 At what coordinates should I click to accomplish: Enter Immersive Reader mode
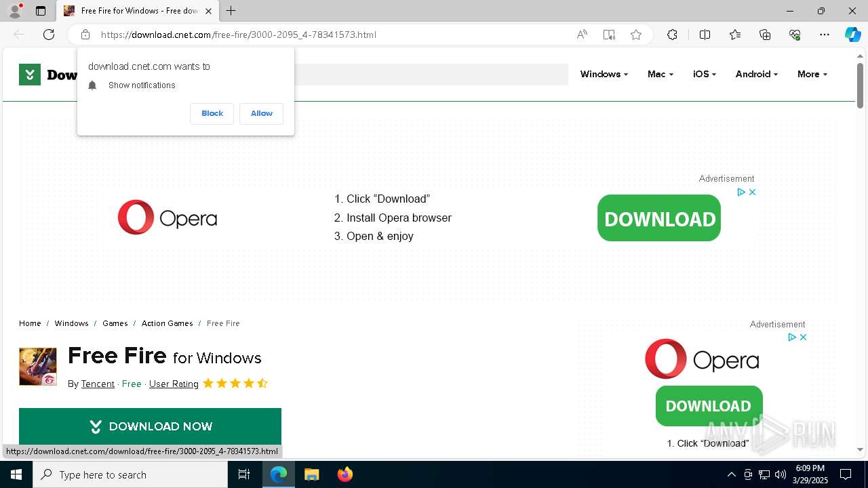[x=609, y=35]
